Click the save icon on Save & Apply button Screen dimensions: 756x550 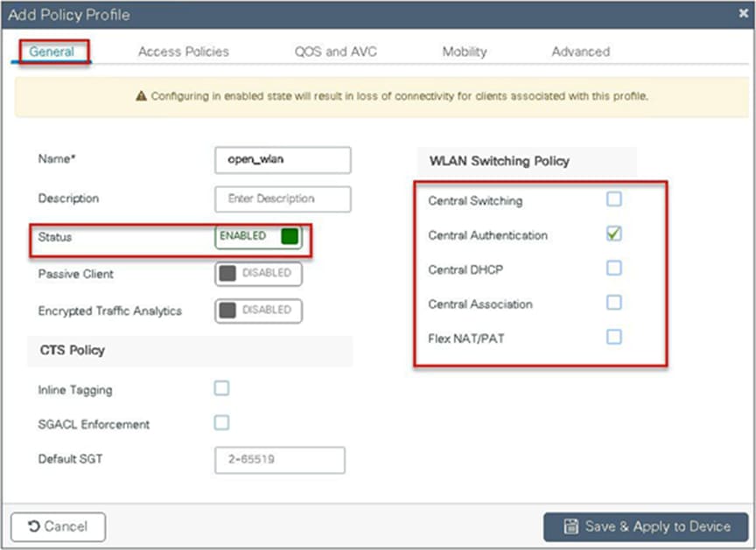pos(572,526)
